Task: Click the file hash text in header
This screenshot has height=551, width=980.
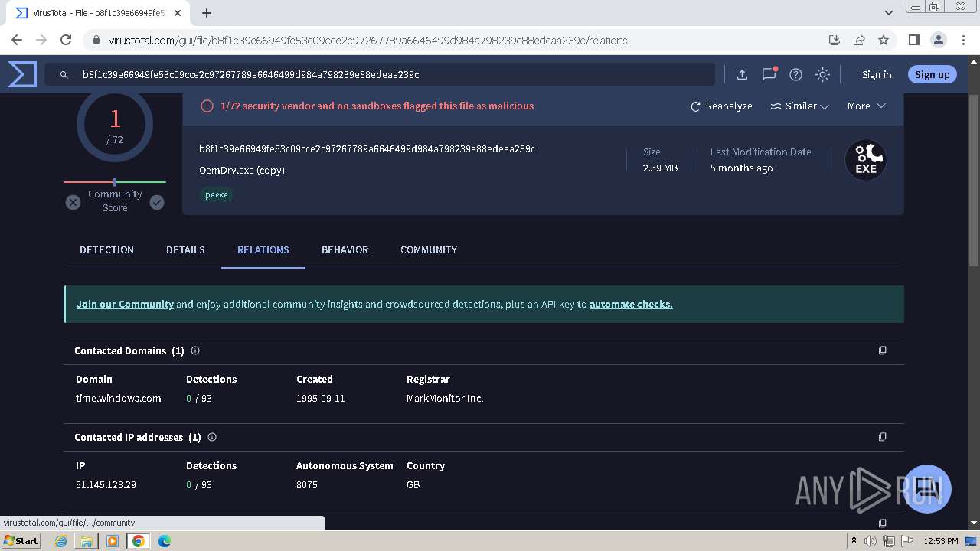Action: [x=367, y=148]
